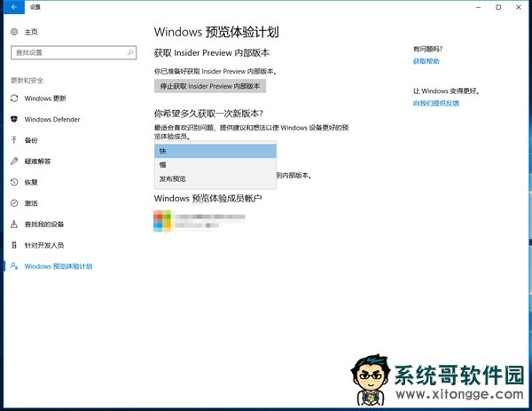This screenshot has width=532, height=411.
Task: Open 激活 page
Action: click(31, 203)
